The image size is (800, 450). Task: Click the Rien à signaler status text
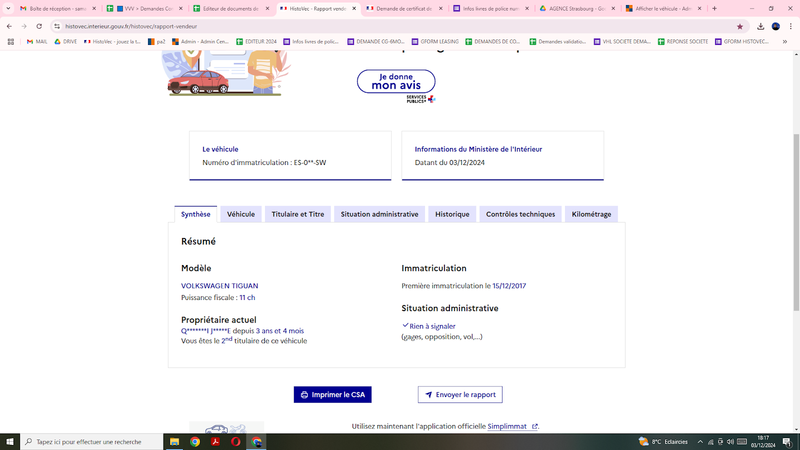(432, 326)
